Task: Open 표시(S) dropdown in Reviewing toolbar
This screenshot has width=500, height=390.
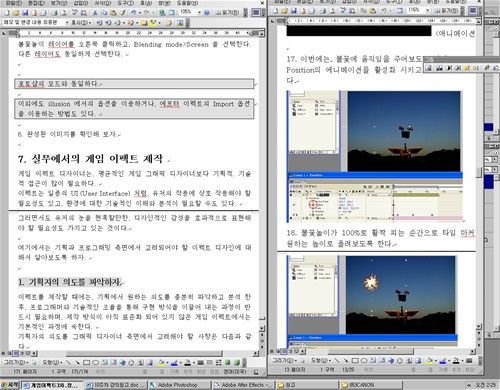Action: coord(81,23)
